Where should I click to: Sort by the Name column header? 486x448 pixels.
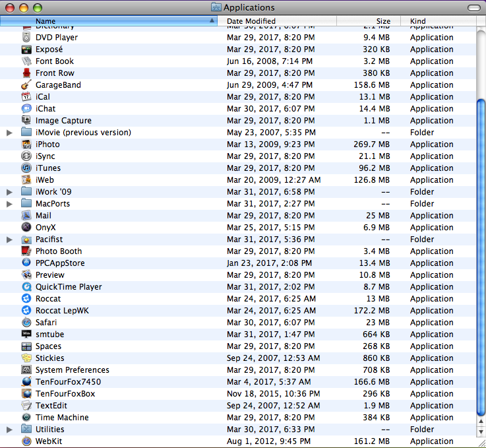[109, 21]
